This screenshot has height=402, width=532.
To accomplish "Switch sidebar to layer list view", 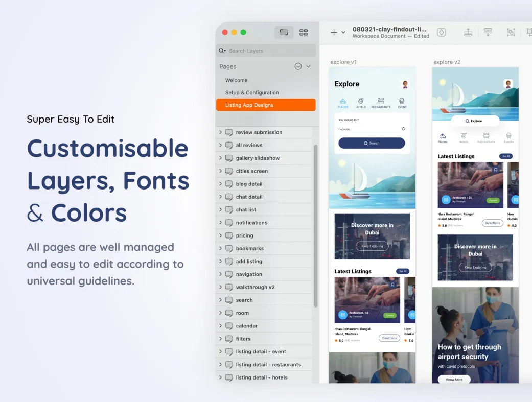I will (x=284, y=32).
